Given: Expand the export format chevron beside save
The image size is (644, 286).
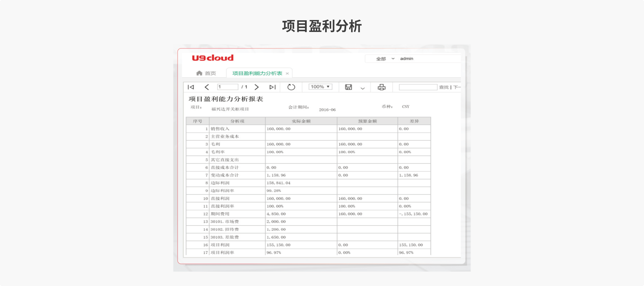Looking at the screenshot, I should pos(363,88).
